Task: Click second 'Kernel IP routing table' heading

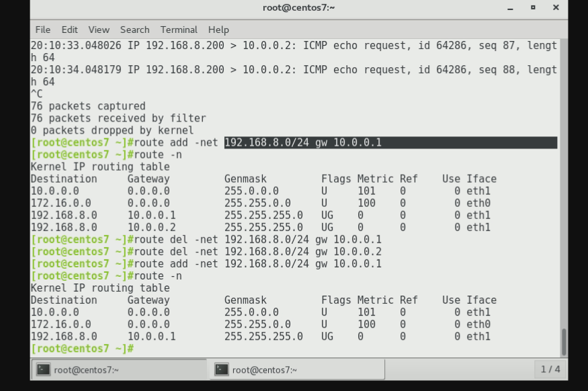Action: click(x=100, y=288)
